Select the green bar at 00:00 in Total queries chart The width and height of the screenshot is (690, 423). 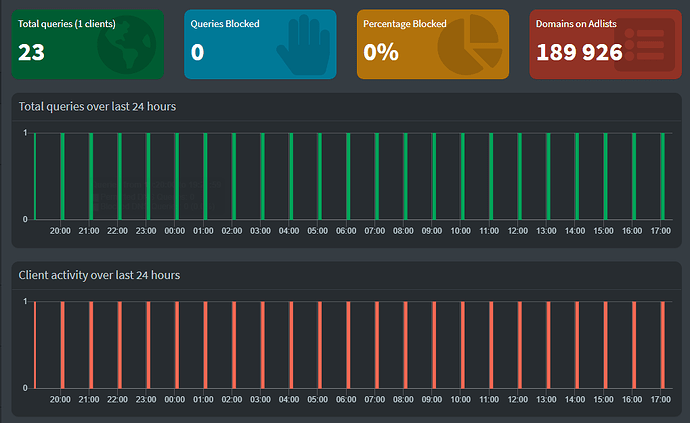177,176
